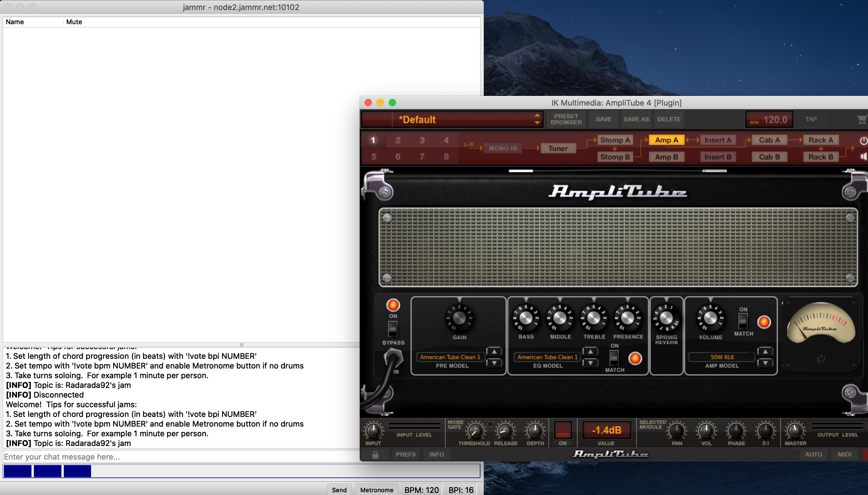Select the Insert B module

click(x=718, y=157)
